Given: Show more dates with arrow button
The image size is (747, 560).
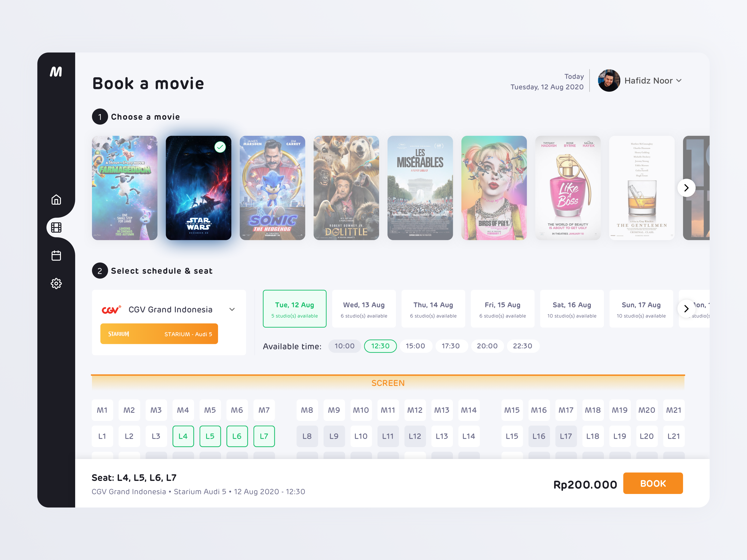Looking at the screenshot, I should click(x=686, y=308).
